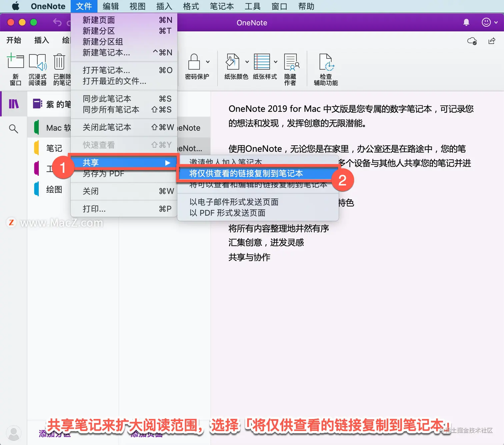
Task: Expand the feedback smiley dropdown arrow
Action: (x=496, y=22)
